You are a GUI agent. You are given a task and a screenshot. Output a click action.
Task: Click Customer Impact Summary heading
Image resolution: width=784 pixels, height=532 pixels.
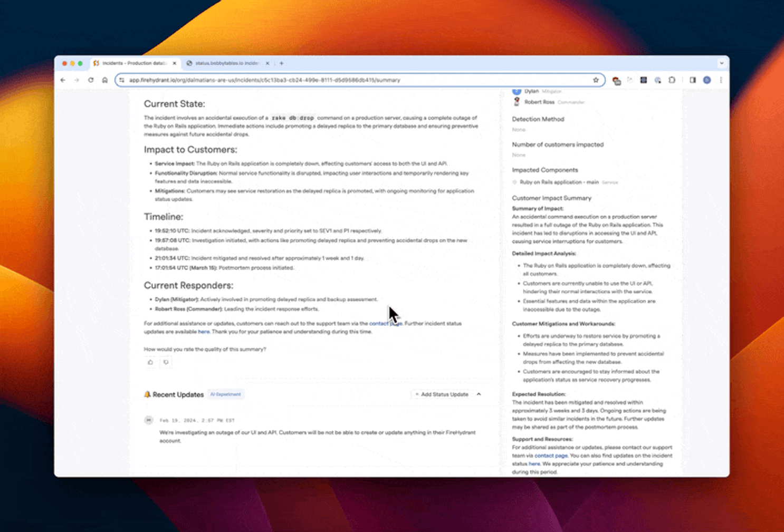point(551,198)
